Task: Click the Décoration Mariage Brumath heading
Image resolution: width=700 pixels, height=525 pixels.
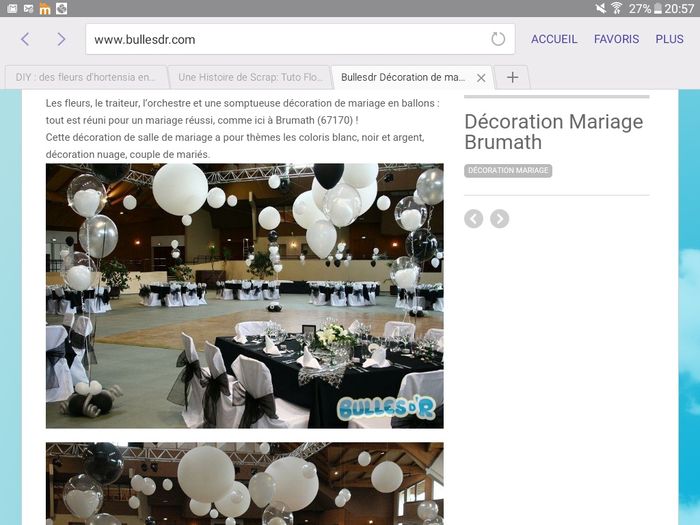Action: 554,132
